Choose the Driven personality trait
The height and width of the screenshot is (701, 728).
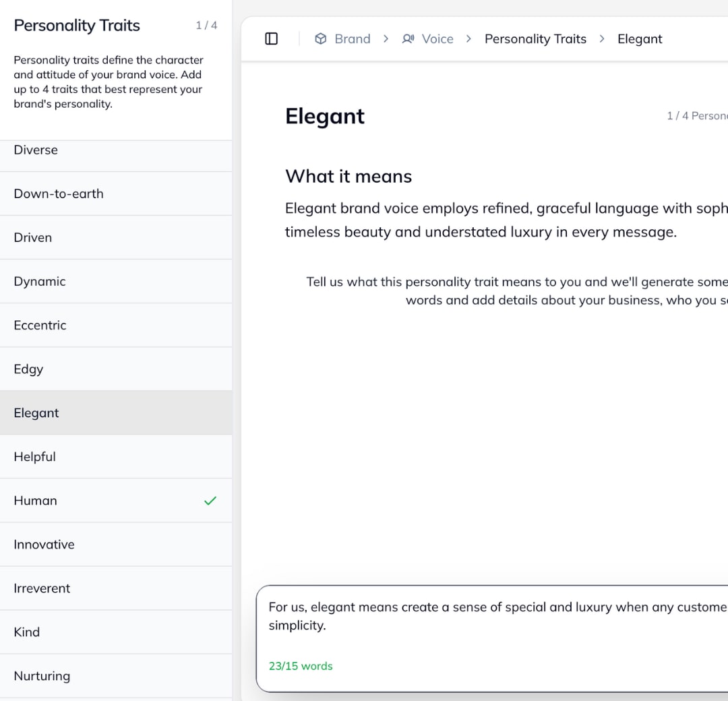(x=33, y=238)
